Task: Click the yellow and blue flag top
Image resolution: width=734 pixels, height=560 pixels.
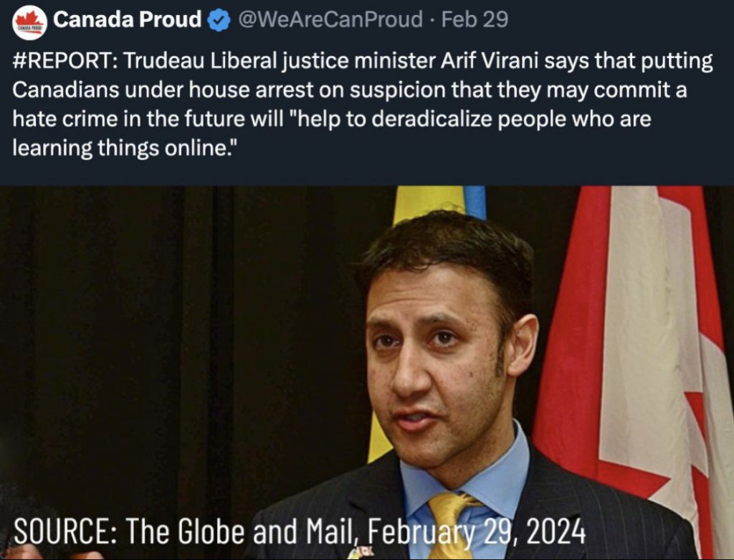Action: click(x=440, y=201)
